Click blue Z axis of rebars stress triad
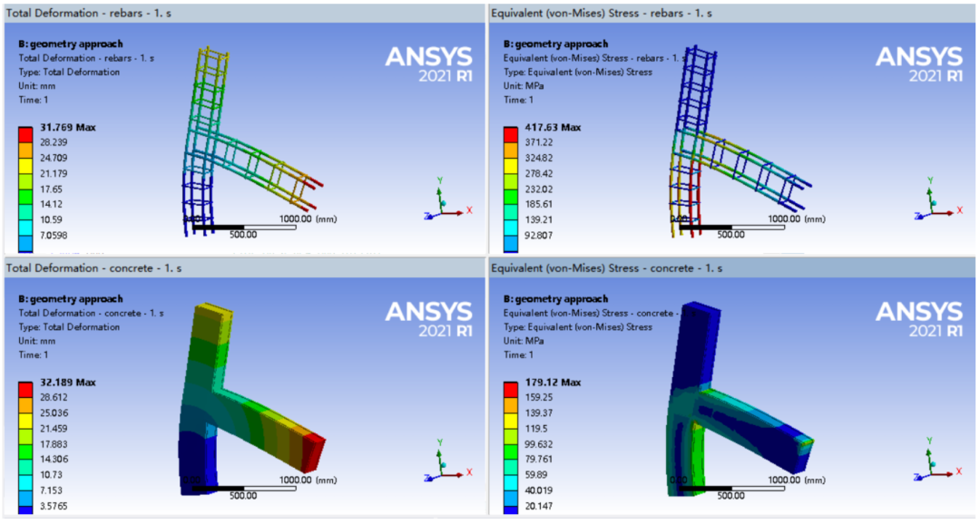This screenshot has width=980, height=524. click(x=921, y=216)
